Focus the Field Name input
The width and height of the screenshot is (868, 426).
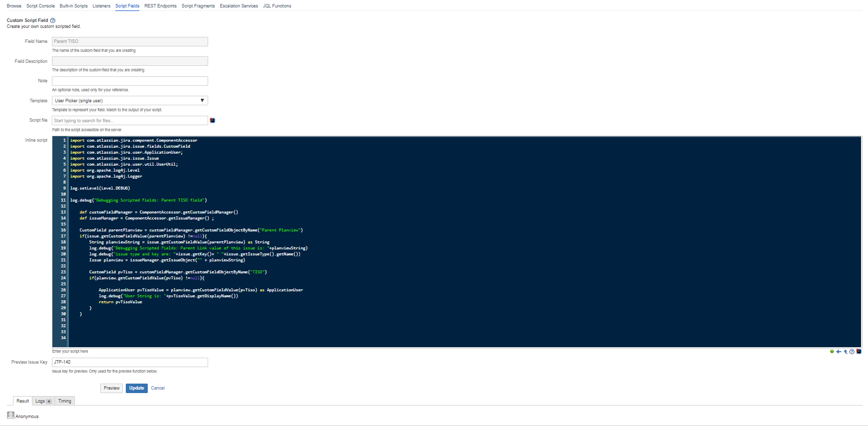click(x=130, y=41)
